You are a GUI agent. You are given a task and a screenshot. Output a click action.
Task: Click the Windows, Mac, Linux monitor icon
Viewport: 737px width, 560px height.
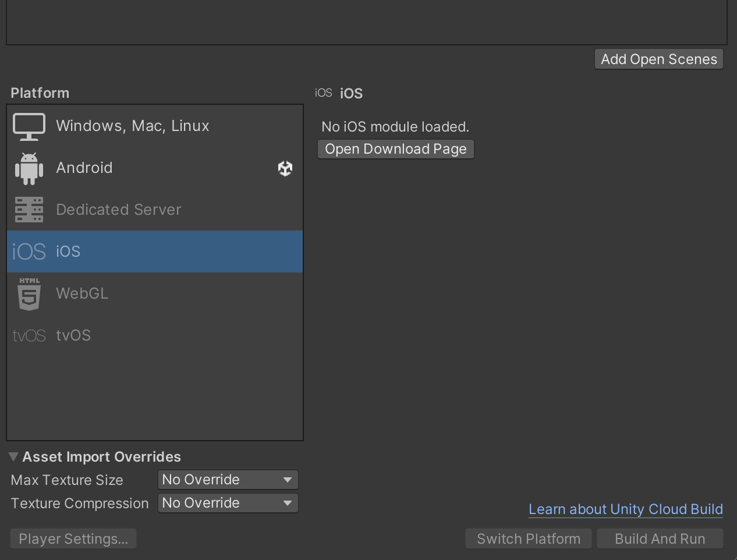29,126
